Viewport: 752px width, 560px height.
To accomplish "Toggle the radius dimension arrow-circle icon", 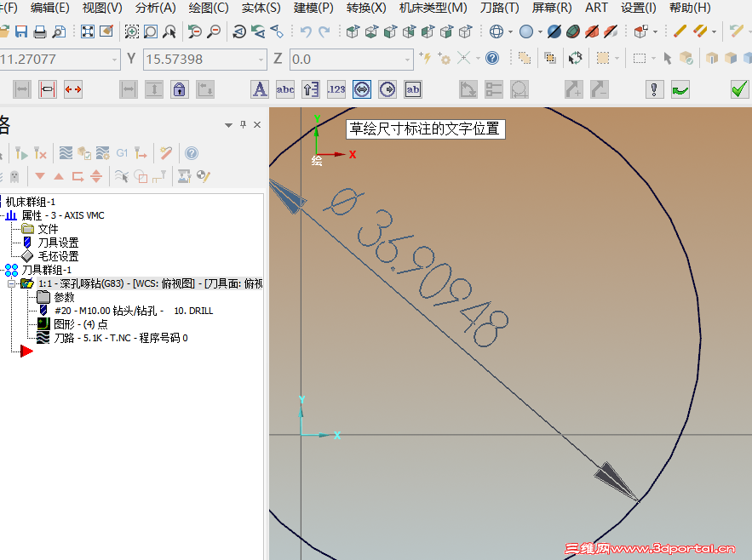I will click(x=387, y=89).
